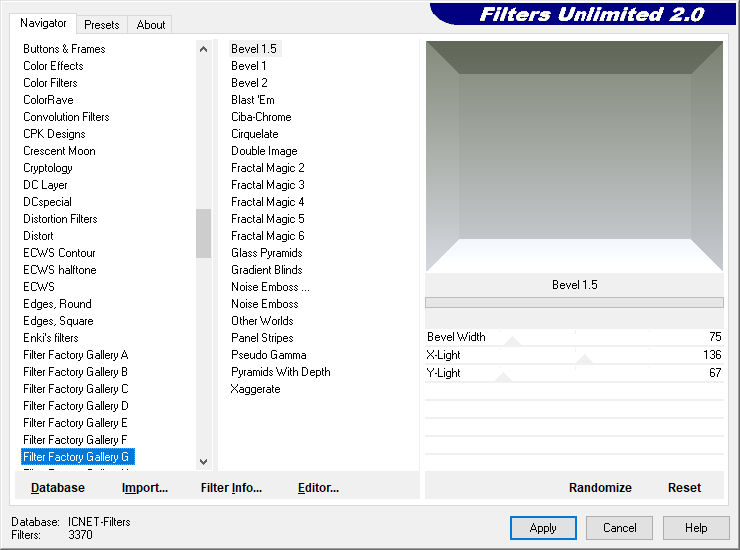
Task: Select Convolution Filters category
Action: coord(66,117)
